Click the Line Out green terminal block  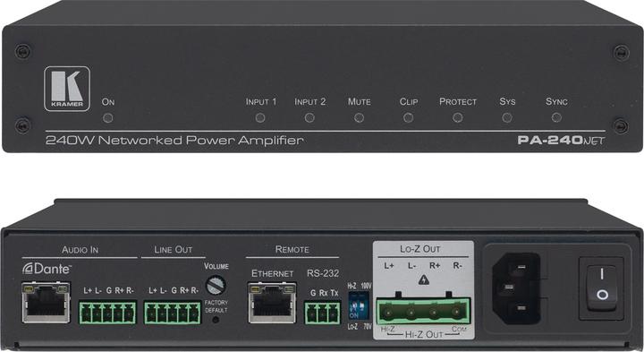(173, 313)
